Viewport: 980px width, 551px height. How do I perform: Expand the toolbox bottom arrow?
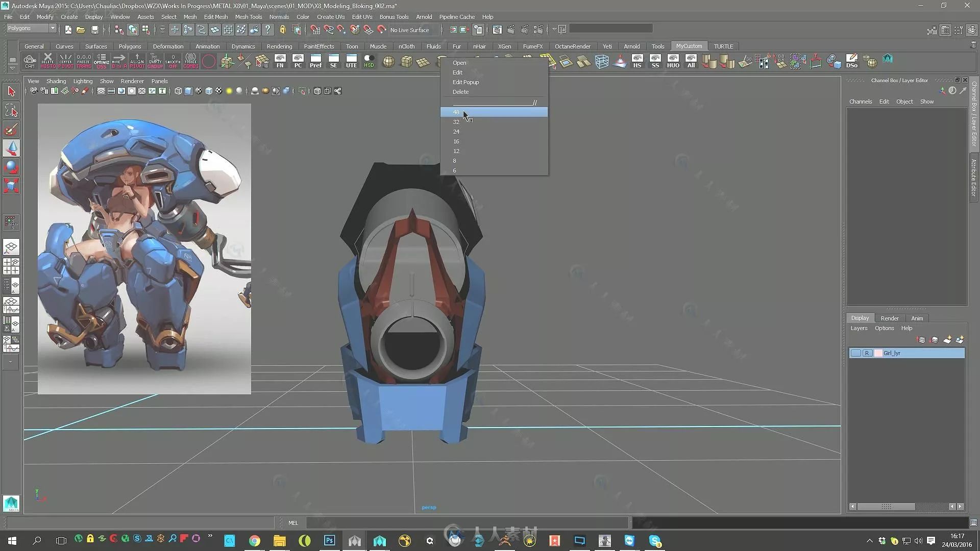point(10,362)
